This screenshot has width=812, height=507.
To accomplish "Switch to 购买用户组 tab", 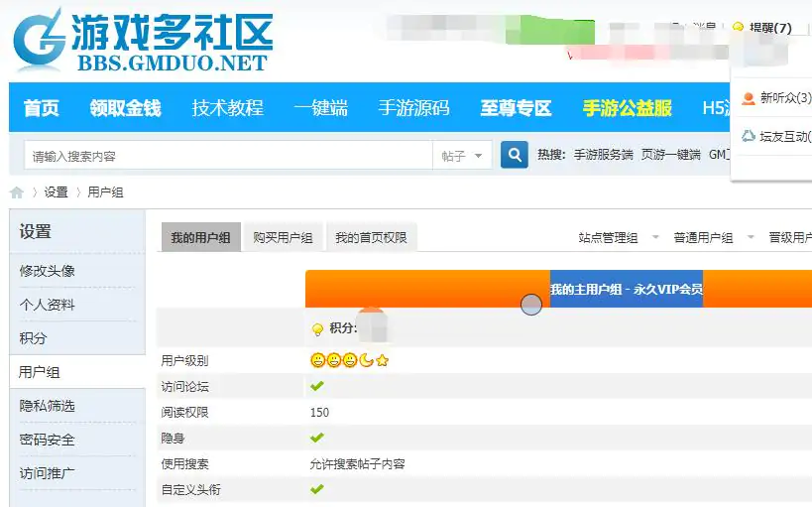I will pyautogui.click(x=283, y=237).
